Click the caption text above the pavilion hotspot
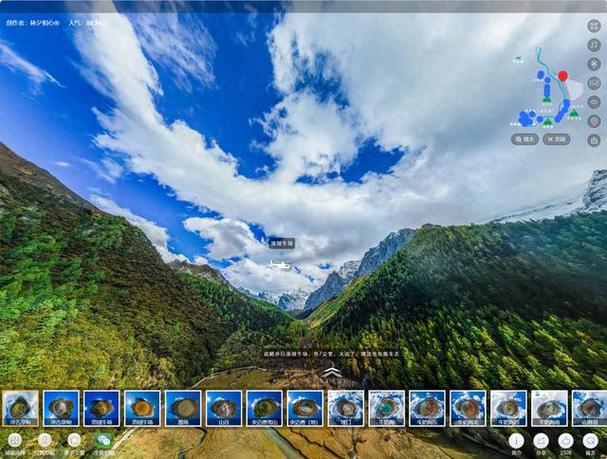607x459 pixels. click(x=331, y=354)
